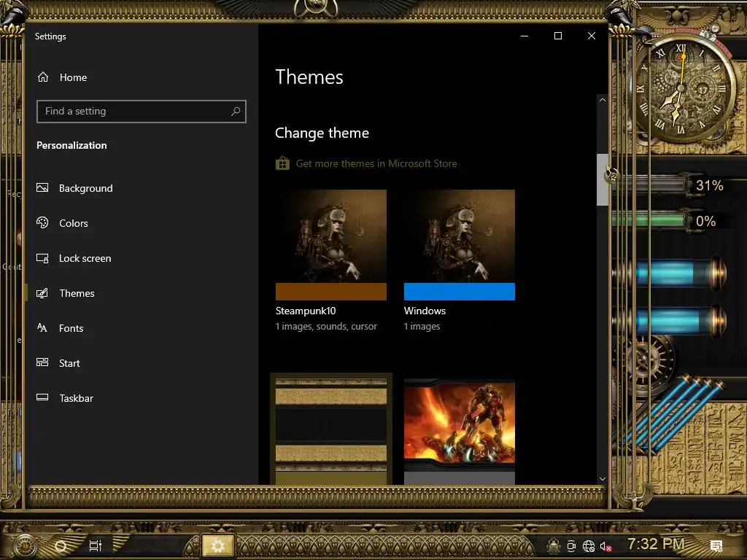This screenshot has width=747, height=560.
Task: Click the 31% meter gadget
Action: [x=670, y=186]
